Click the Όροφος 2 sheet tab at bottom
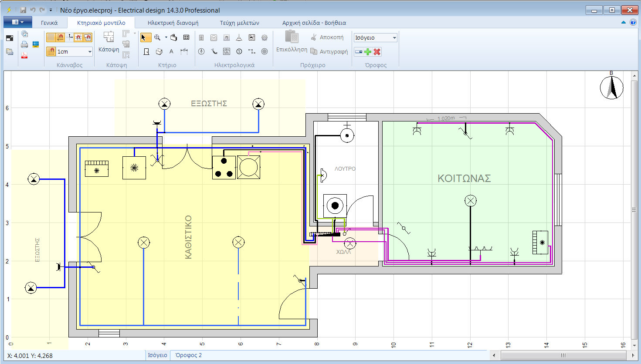Viewport: 641px width, 364px height. coord(188,355)
